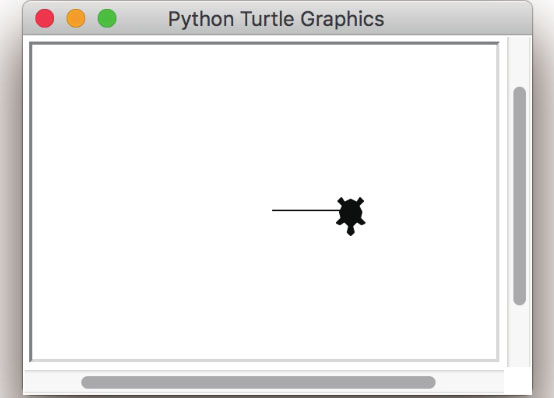Image resolution: width=554 pixels, height=398 pixels.
Task: Click the turtle's head pointing downward
Action: (x=350, y=231)
